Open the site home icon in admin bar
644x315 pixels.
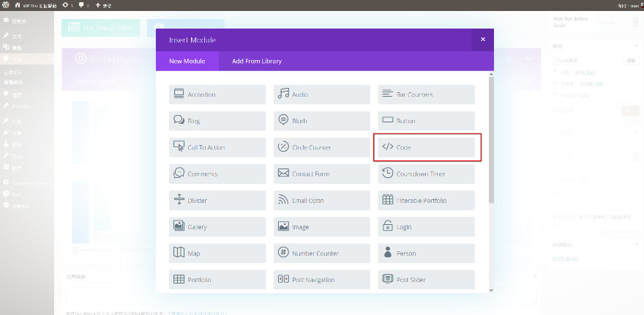(18, 5)
